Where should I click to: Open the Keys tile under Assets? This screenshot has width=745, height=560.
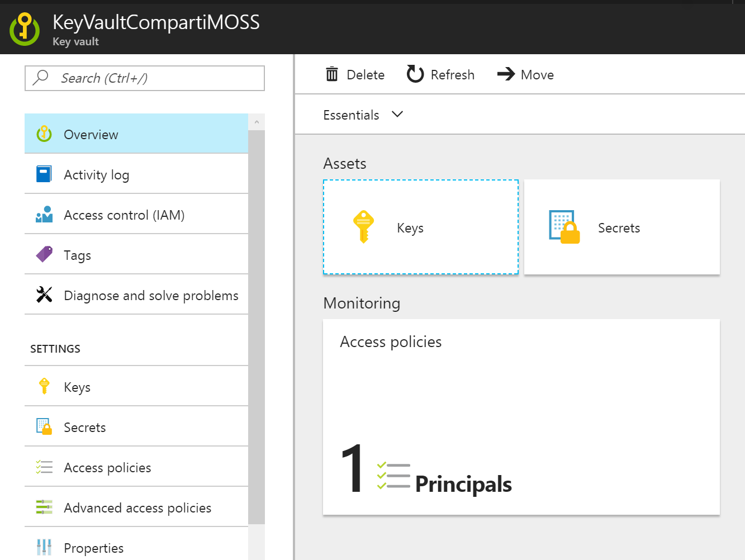click(x=420, y=227)
